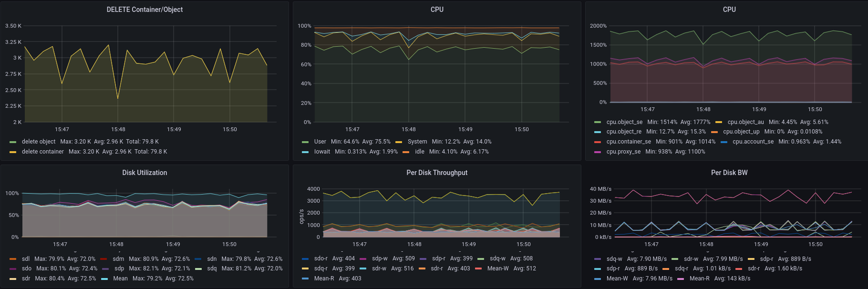Click the color swatch next to sdl

(x=13, y=259)
